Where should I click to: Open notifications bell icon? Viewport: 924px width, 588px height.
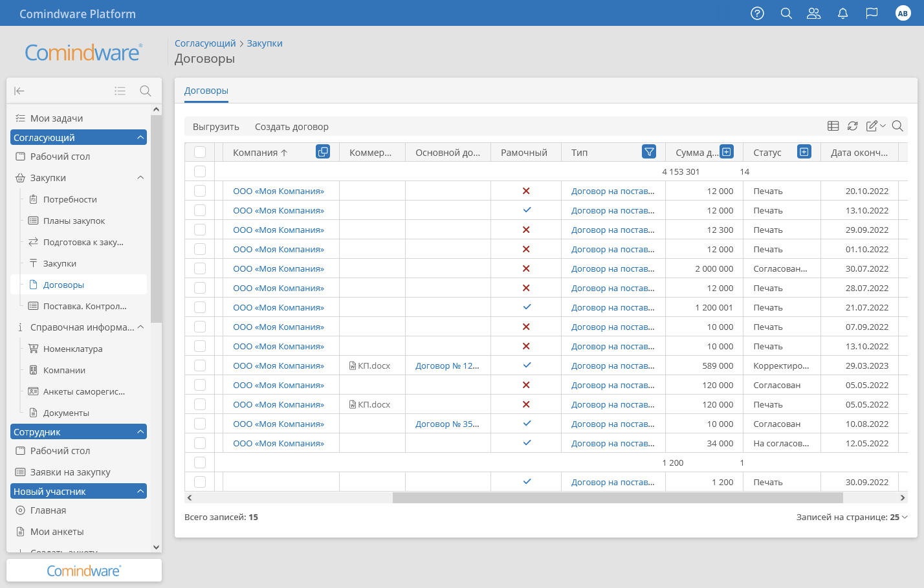[842, 13]
